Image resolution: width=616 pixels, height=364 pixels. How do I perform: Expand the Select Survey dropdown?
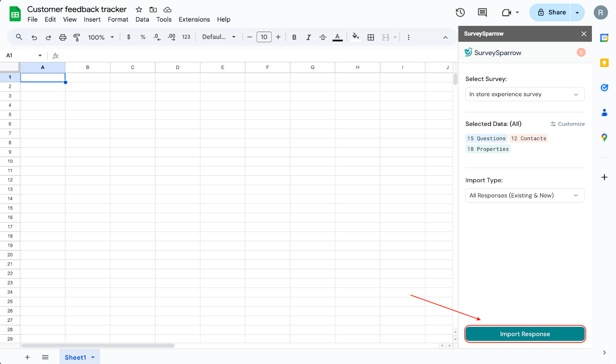tap(524, 94)
